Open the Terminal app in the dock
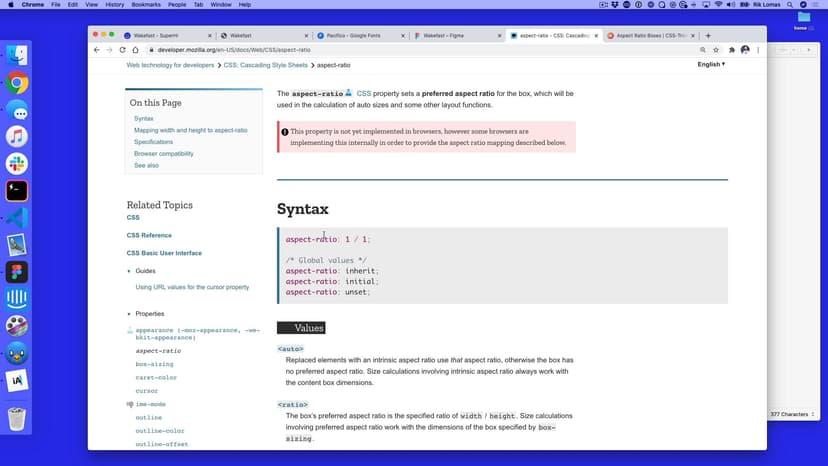Viewport: 828px width, 466px height. [x=17, y=190]
